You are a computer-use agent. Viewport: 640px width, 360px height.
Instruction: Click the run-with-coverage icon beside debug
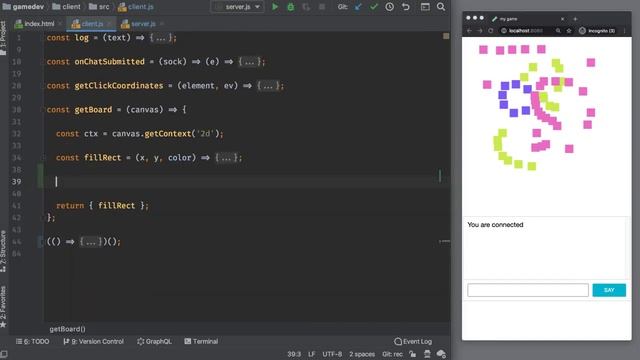pos(306,7)
